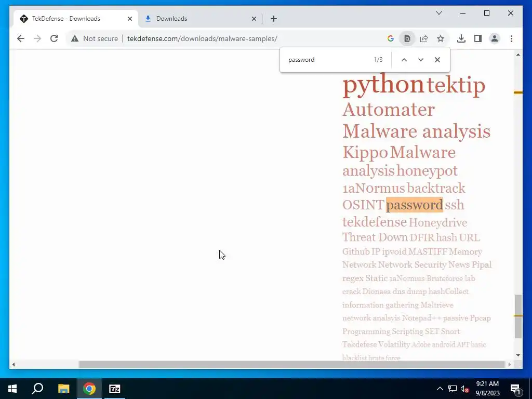
Task: Open the Dionaea tag link
Action: [376, 291]
